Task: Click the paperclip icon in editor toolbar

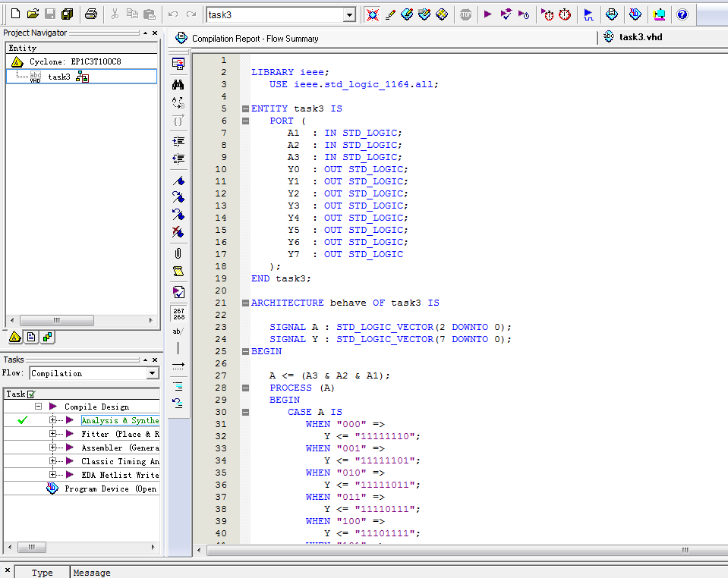Action: (x=178, y=253)
